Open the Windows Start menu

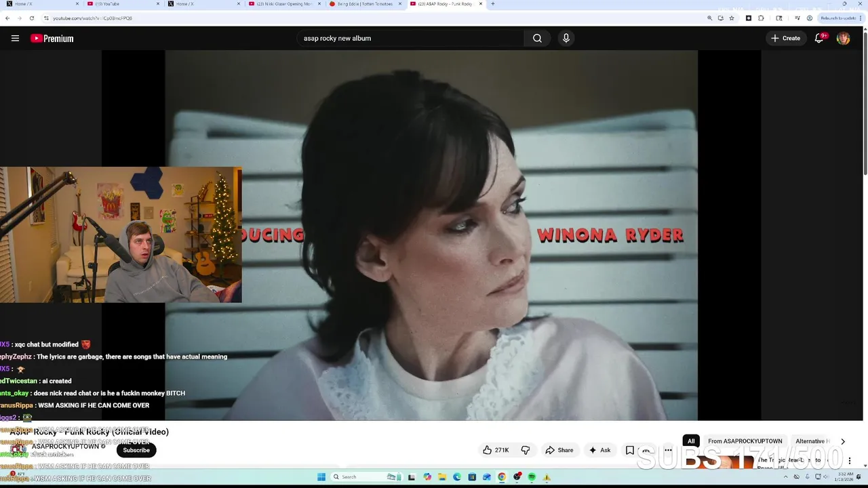click(321, 477)
